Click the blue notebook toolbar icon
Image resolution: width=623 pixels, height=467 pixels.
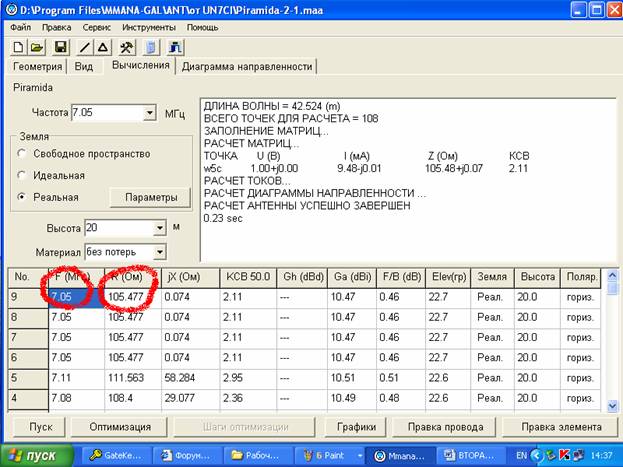point(150,47)
